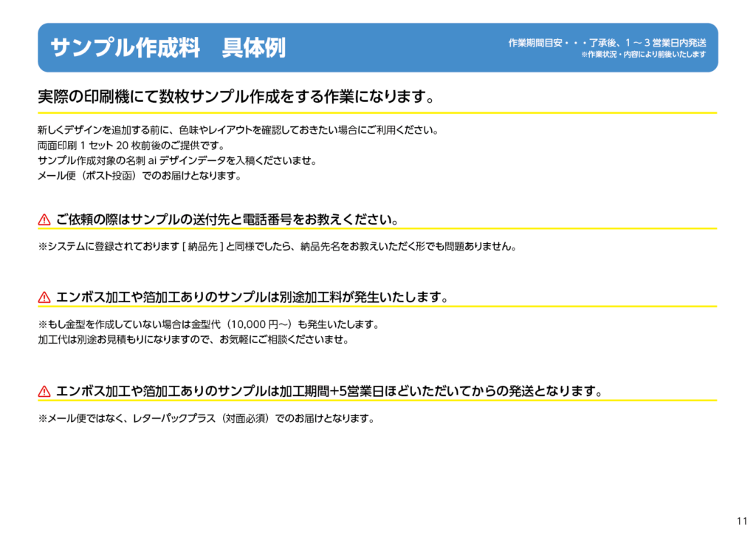This screenshot has width=756, height=535.
Task: Click the note starting ※システムに登録されております
Action: pos(276,247)
